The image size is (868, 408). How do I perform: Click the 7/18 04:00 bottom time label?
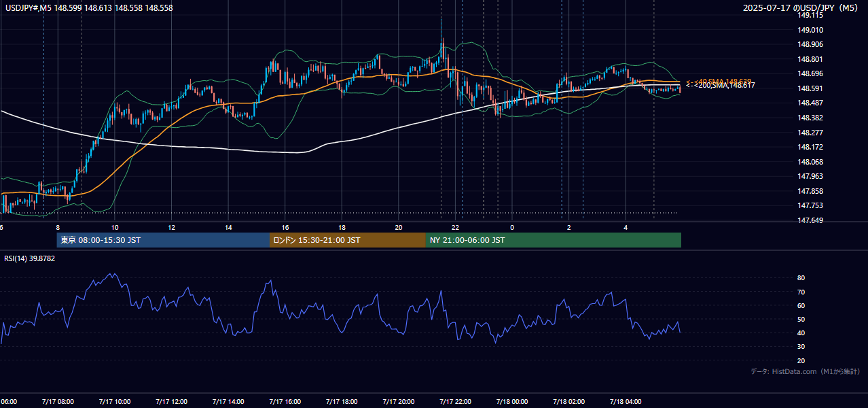pos(626,402)
